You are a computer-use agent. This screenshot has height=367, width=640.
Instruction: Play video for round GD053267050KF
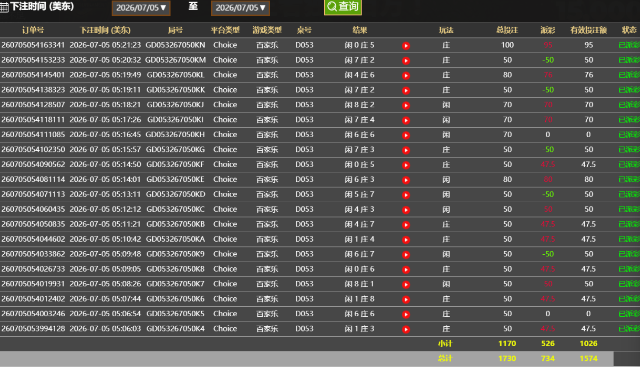pos(406,165)
